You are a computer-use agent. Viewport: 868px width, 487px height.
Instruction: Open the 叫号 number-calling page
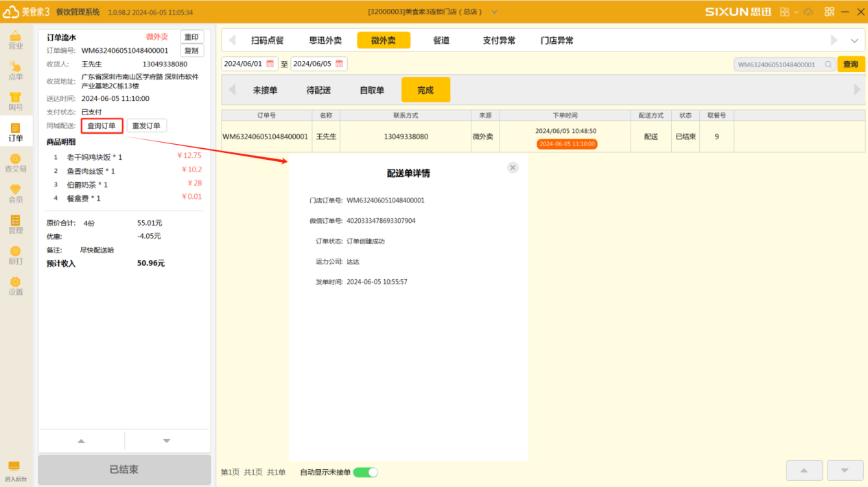[x=15, y=102]
